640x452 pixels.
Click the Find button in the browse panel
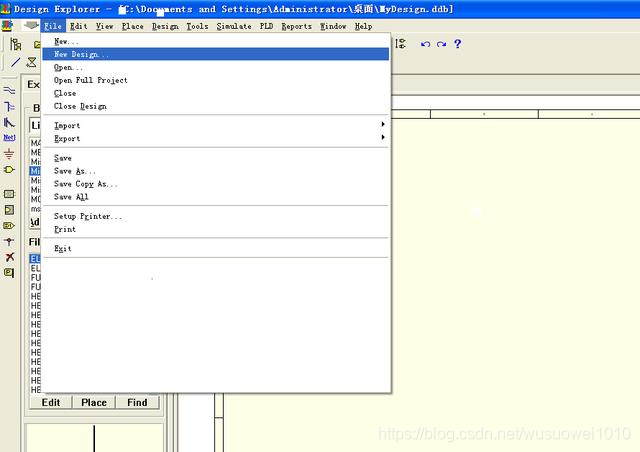tap(137, 402)
